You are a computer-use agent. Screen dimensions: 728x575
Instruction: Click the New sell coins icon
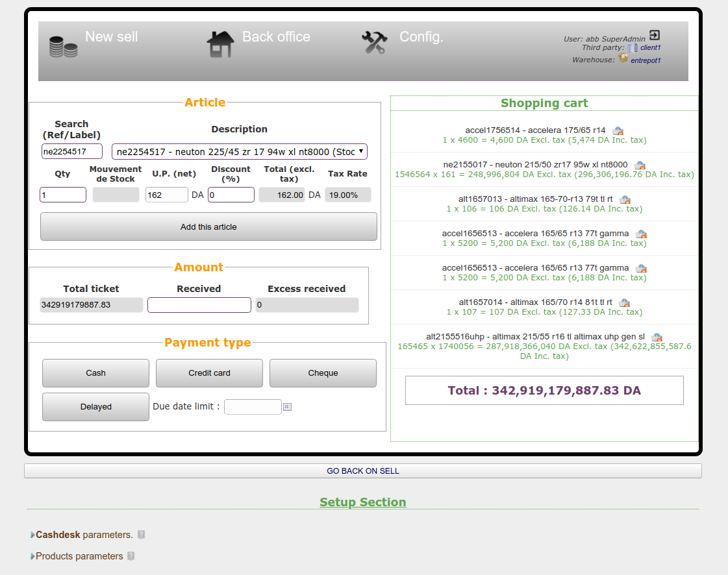pyautogui.click(x=63, y=47)
